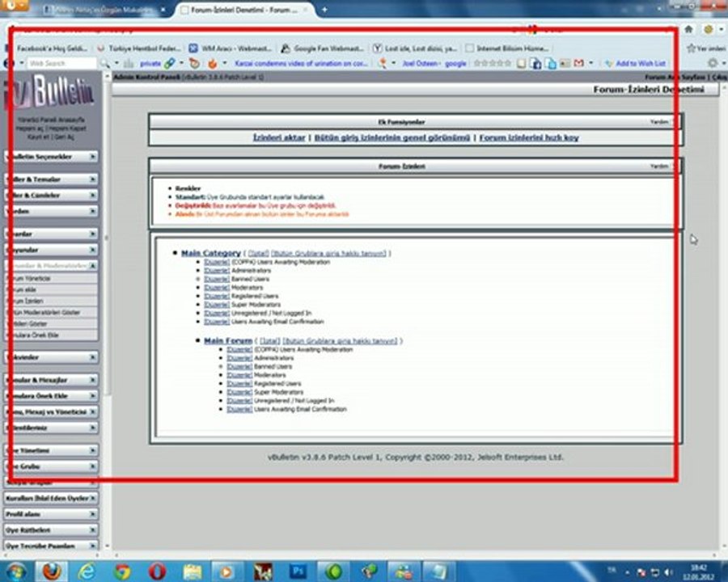Open the Windows Live Messenger taskbar icon

[404, 571]
